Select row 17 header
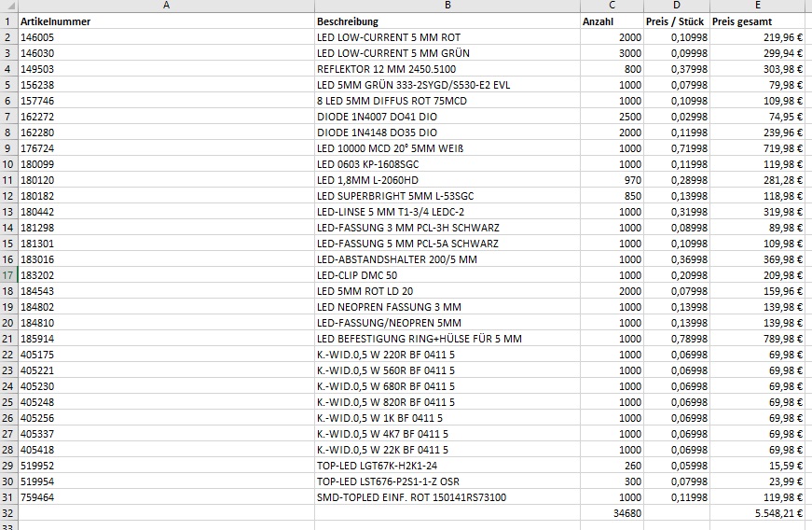 click(x=8, y=275)
